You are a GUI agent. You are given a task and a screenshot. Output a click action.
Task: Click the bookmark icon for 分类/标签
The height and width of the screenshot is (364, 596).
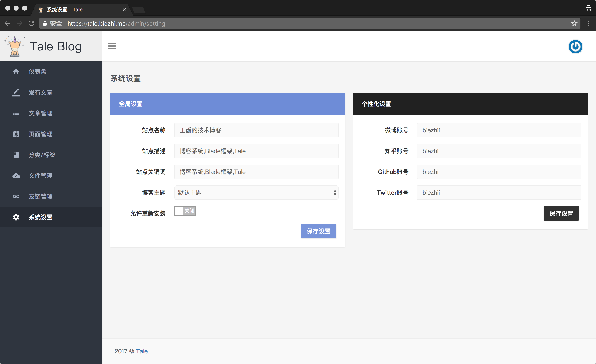coord(16,155)
